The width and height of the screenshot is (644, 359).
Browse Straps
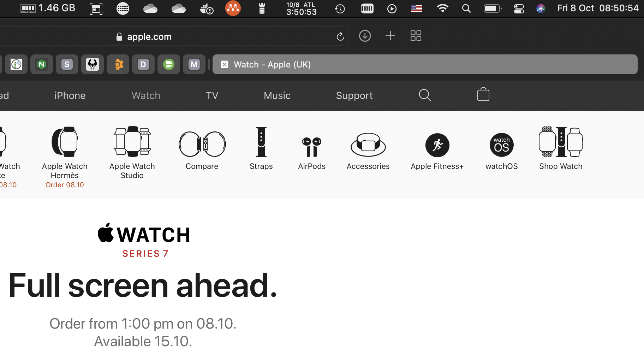(261, 149)
